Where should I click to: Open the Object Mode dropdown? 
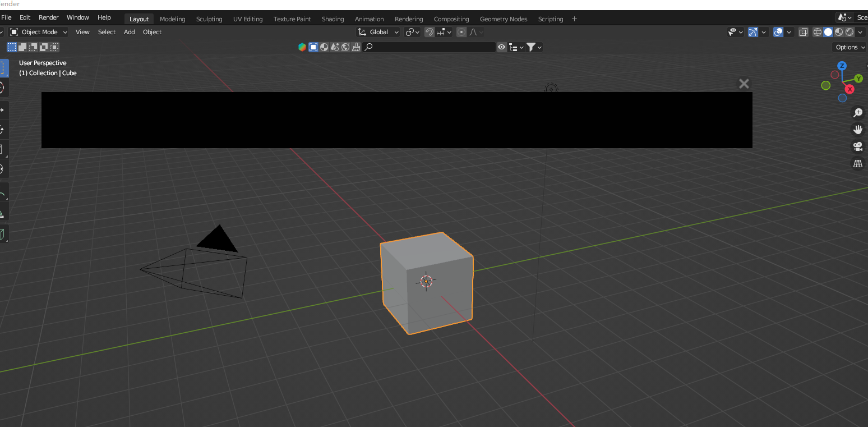pos(38,32)
